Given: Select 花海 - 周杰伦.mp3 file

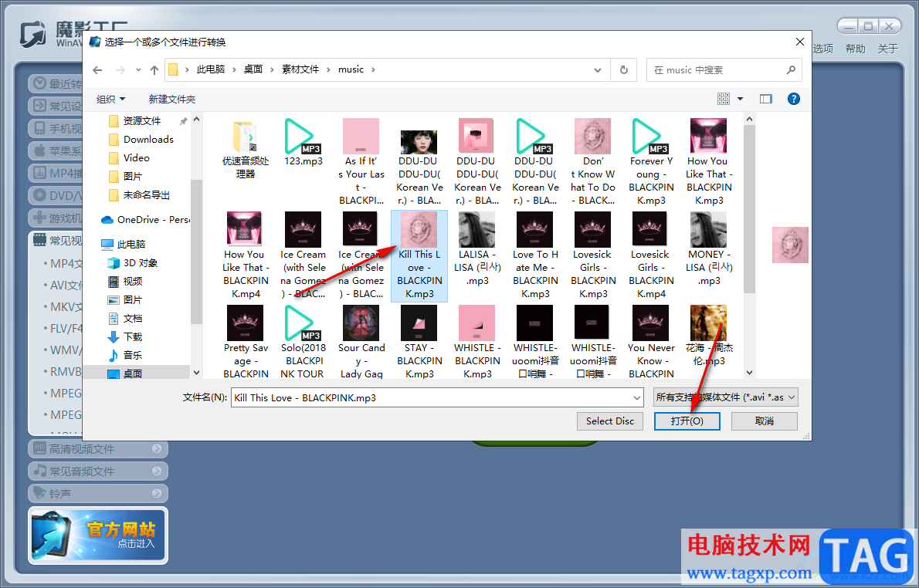Looking at the screenshot, I should coord(709,336).
